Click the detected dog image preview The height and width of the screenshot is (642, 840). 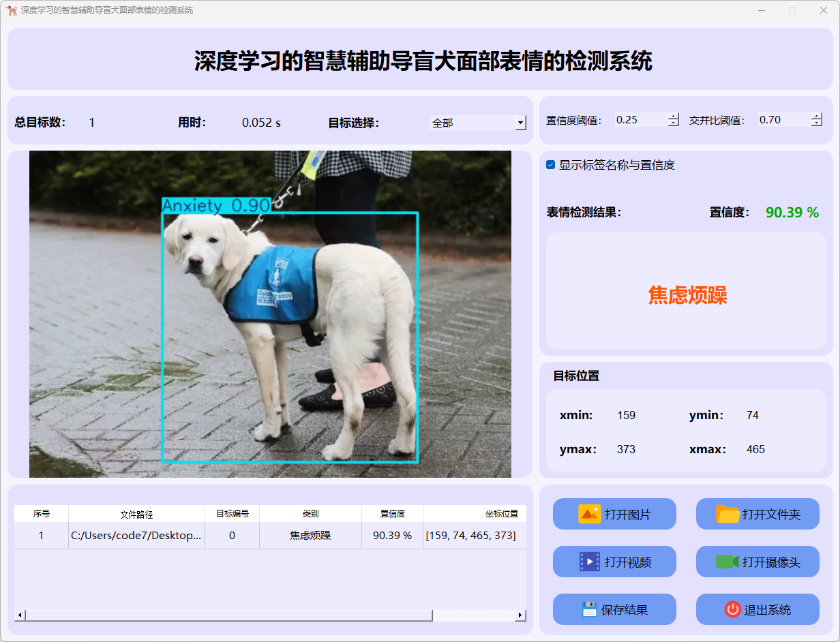(270, 314)
